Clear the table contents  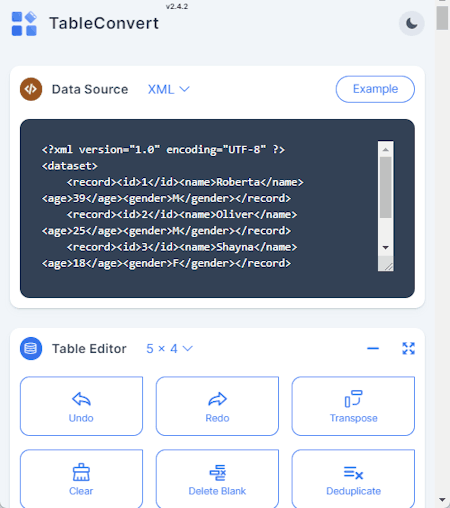(x=81, y=479)
